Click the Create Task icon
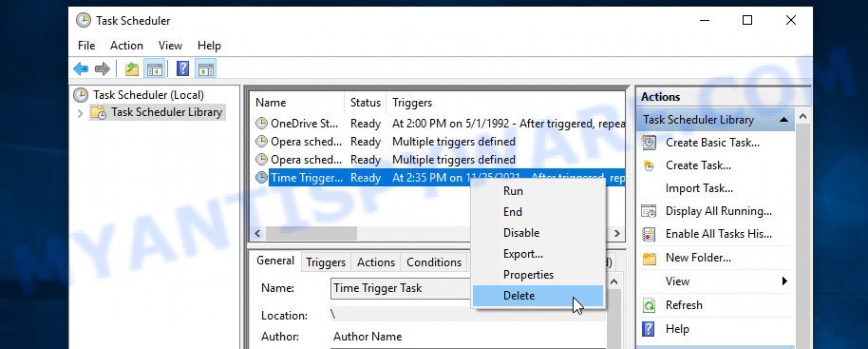 tap(649, 165)
